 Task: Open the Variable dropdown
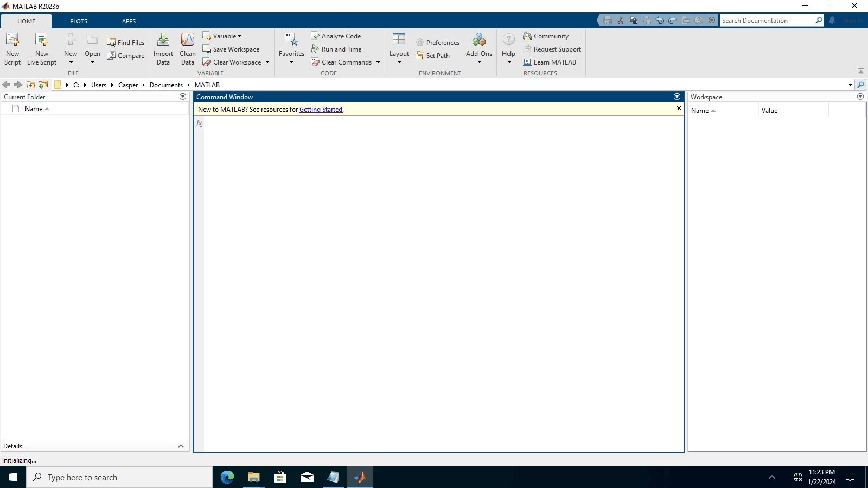pos(222,36)
